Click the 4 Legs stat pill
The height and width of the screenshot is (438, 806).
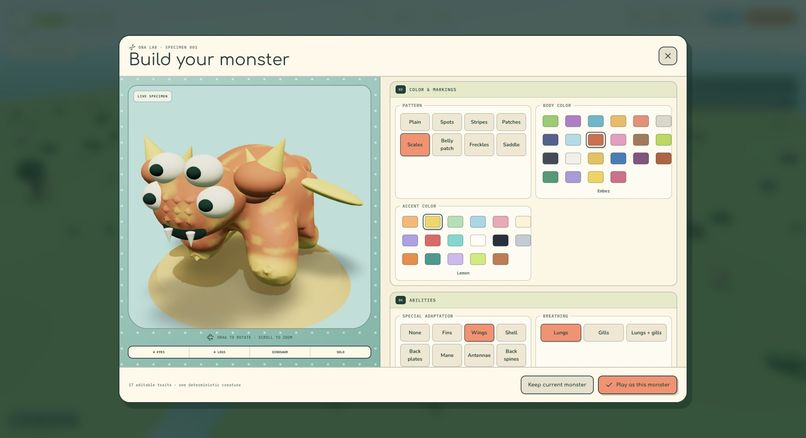219,352
